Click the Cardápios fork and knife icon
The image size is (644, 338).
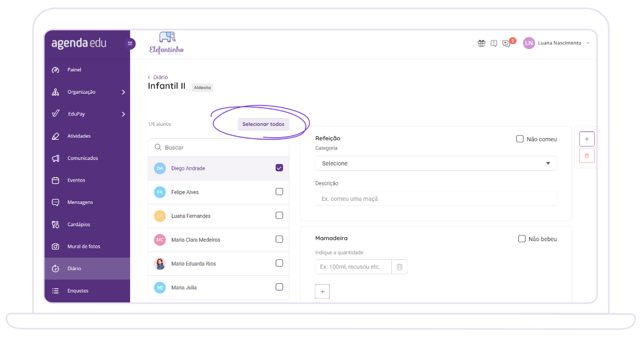tap(56, 225)
